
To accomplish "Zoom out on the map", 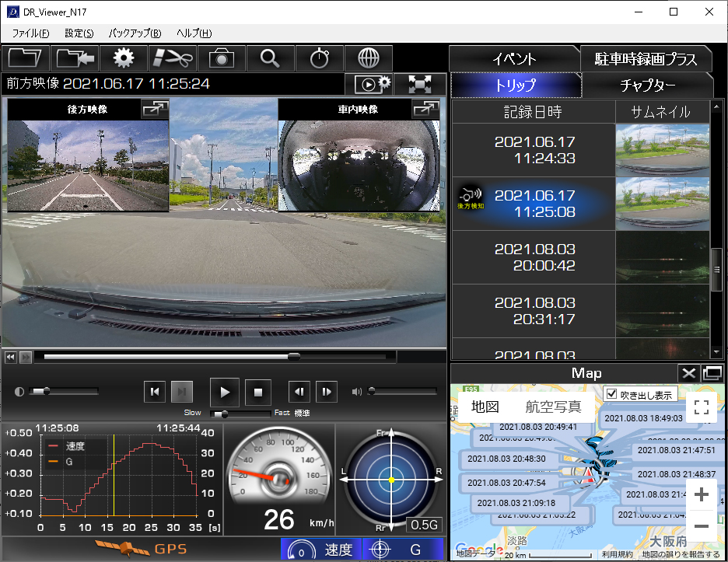I will click(x=701, y=526).
